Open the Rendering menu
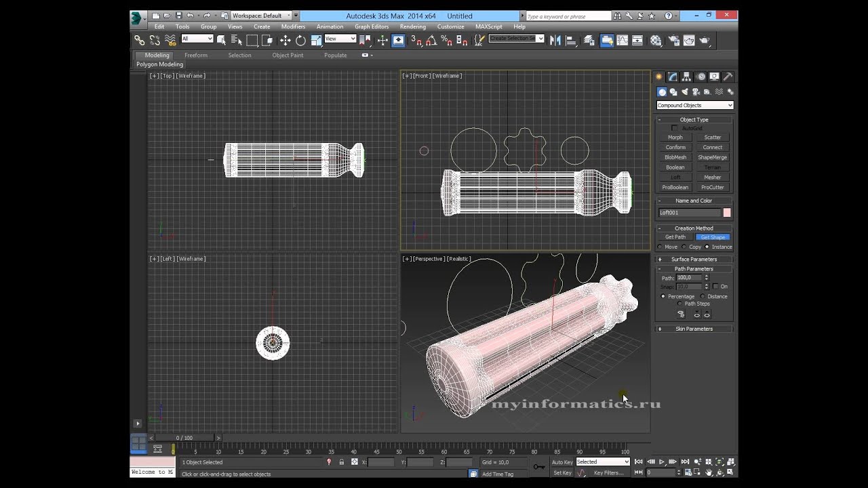The image size is (868, 488). tap(413, 26)
